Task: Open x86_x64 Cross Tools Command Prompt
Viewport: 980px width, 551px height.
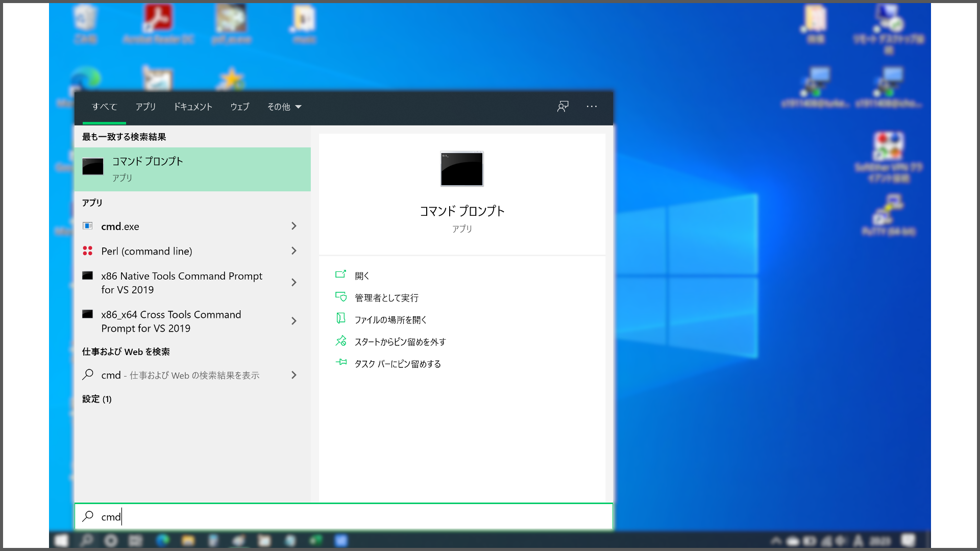Action: [192, 321]
